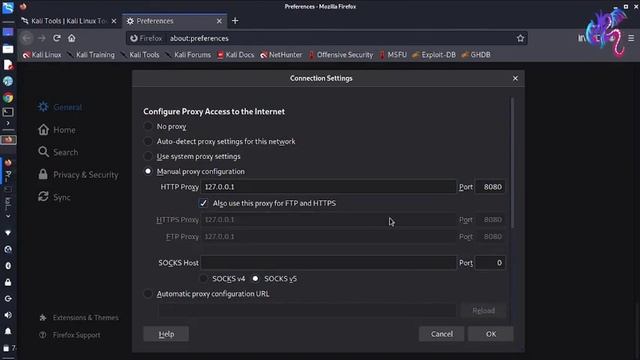
Task: Open the Kali Training bookmark
Action: (91, 55)
